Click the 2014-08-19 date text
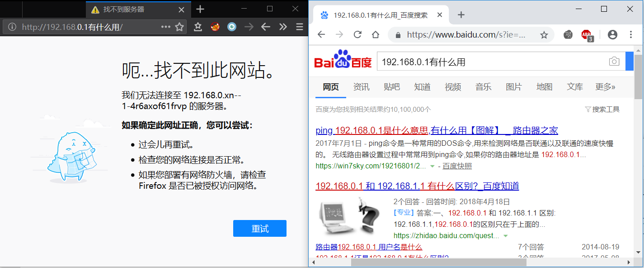The image size is (644, 268). [x=600, y=247]
